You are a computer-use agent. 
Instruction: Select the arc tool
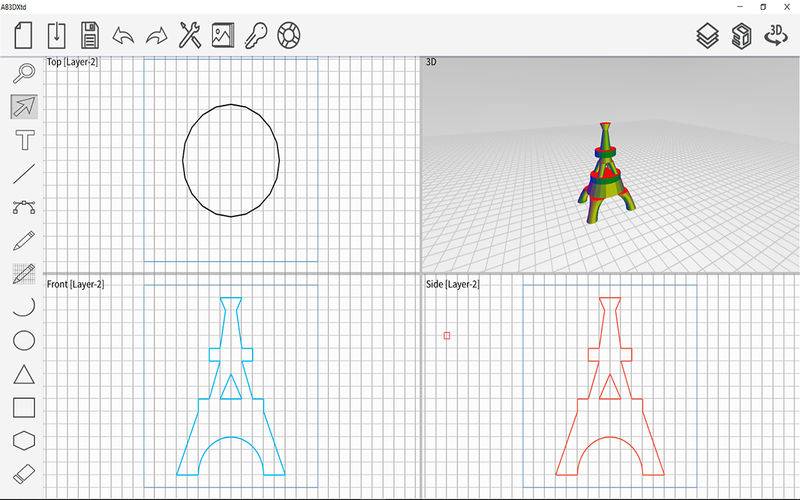(24, 306)
